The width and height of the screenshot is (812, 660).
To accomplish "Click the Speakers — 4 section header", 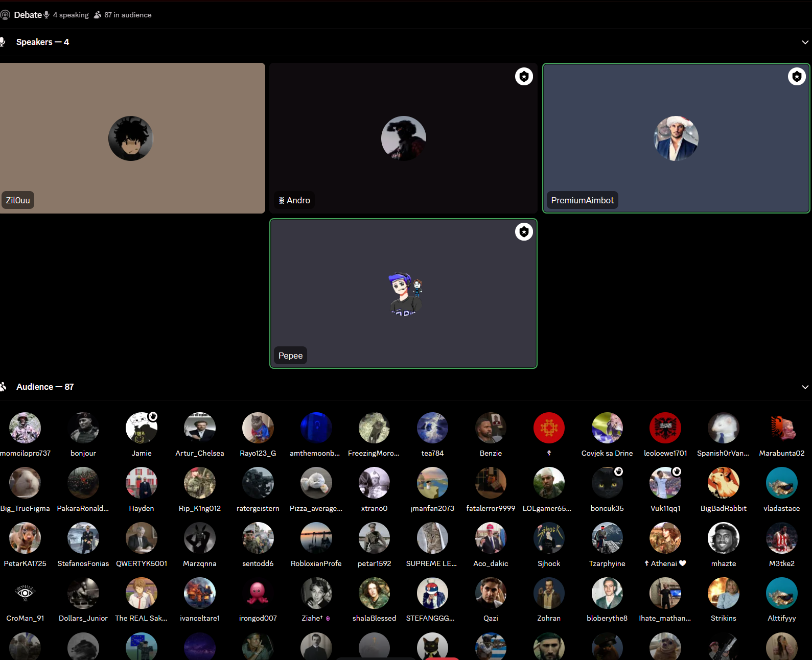I will pyautogui.click(x=42, y=42).
